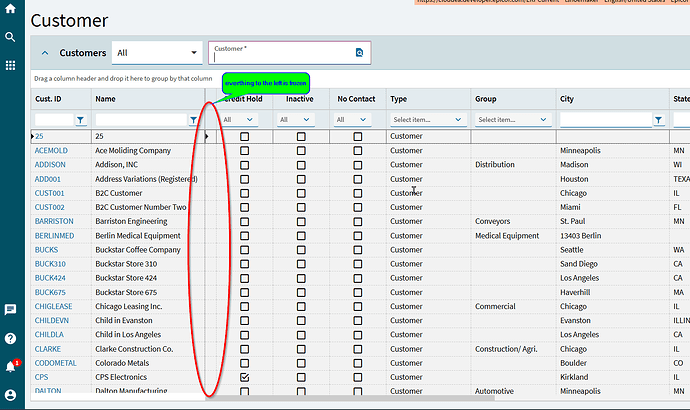Sort by the Cust. ID column header

(x=48, y=99)
